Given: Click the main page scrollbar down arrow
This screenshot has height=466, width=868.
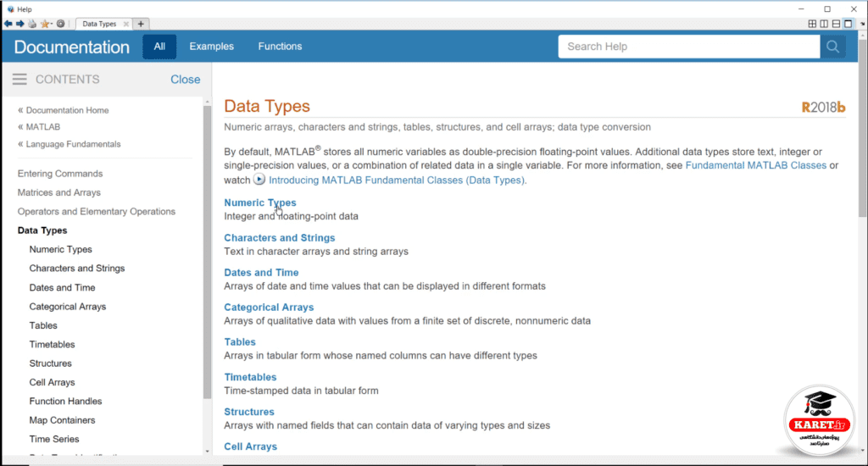Looking at the screenshot, I should click(862, 451).
